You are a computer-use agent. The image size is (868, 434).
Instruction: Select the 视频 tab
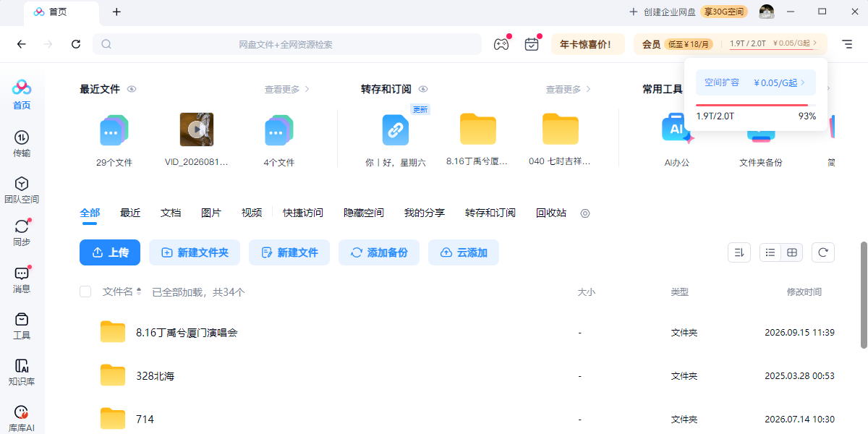pos(252,213)
